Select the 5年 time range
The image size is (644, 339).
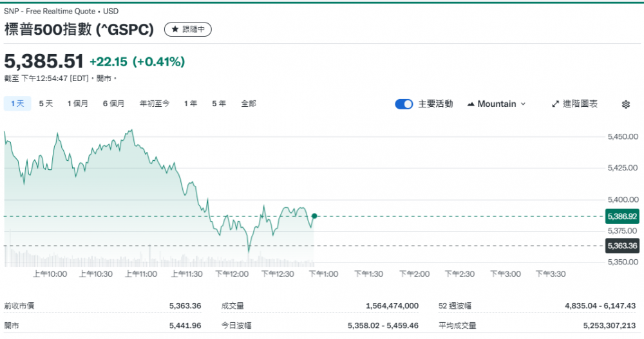[x=218, y=104]
